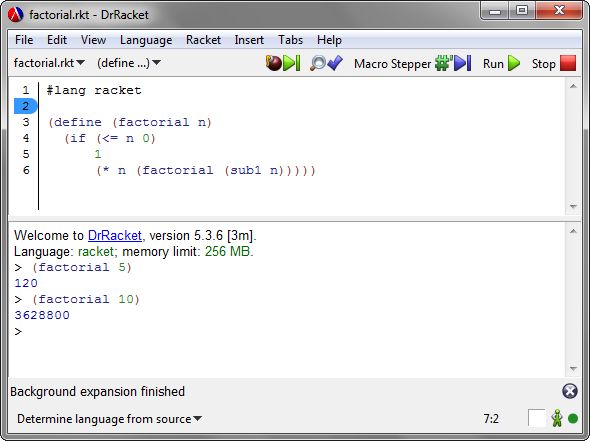Click the DrRacket logo in the title bar

tap(16, 15)
